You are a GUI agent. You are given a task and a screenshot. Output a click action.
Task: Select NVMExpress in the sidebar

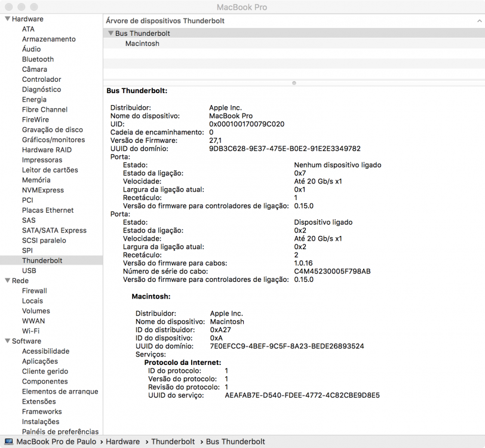coord(42,190)
